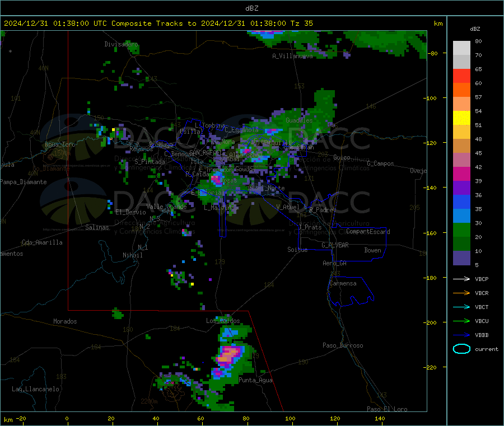Click the white VBCP arrow legend icon
This screenshot has width=504, height=426.
click(461, 279)
